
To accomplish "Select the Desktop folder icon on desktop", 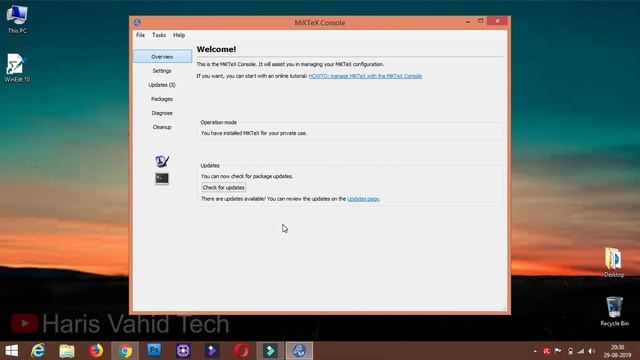I will (x=613, y=262).
